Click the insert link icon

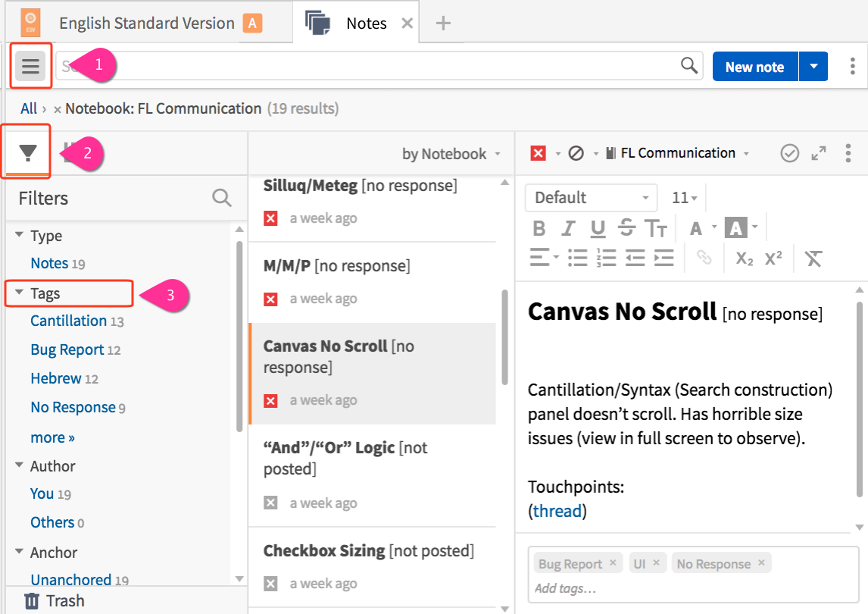click(x=704, y=258)
